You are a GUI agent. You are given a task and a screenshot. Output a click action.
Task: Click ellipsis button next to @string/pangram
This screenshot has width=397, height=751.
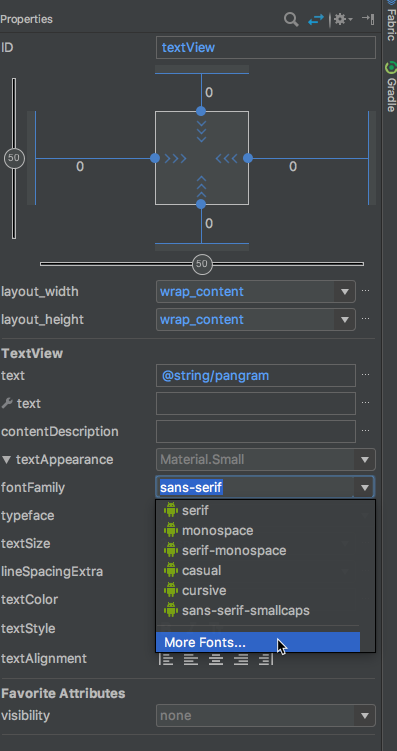[x=365, y=375]
